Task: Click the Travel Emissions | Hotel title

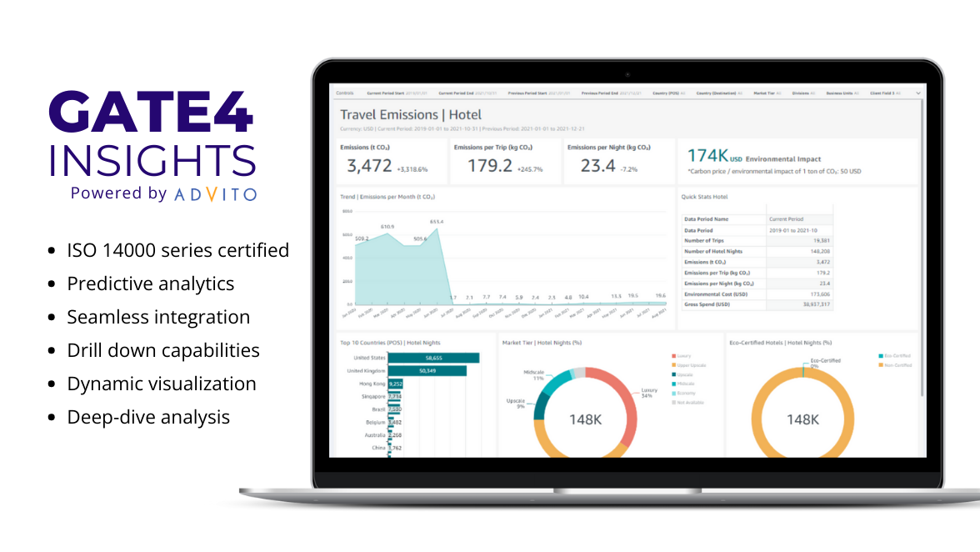Action: 411,115
